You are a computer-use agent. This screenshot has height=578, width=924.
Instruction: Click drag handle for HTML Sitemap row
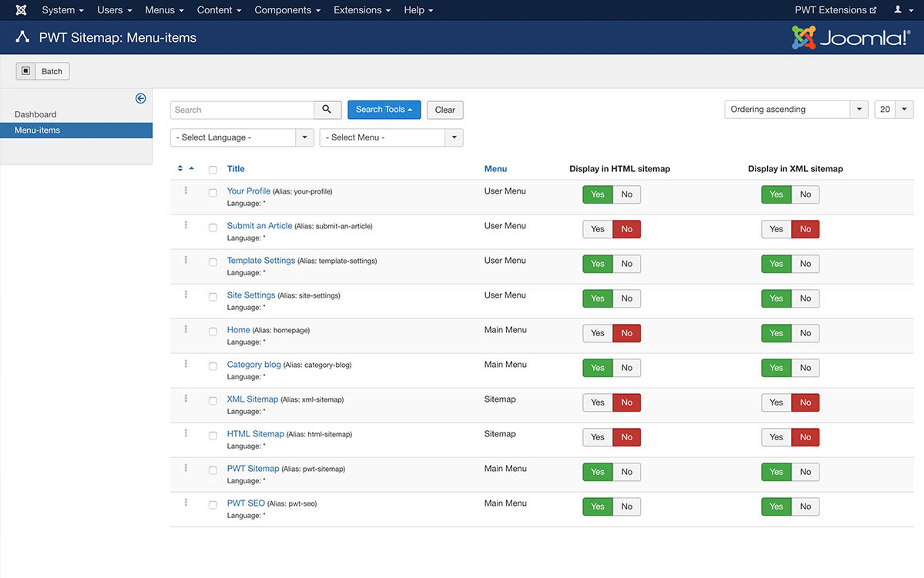click(186, 433)
